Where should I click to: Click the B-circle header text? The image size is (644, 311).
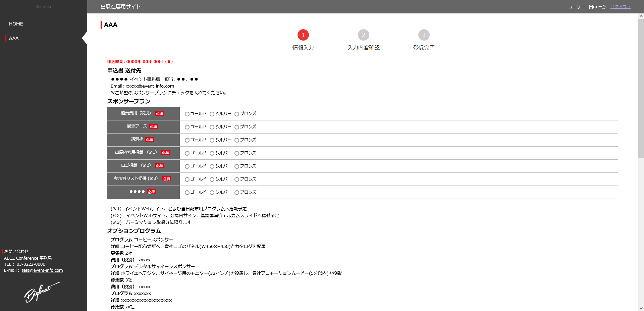44,7
